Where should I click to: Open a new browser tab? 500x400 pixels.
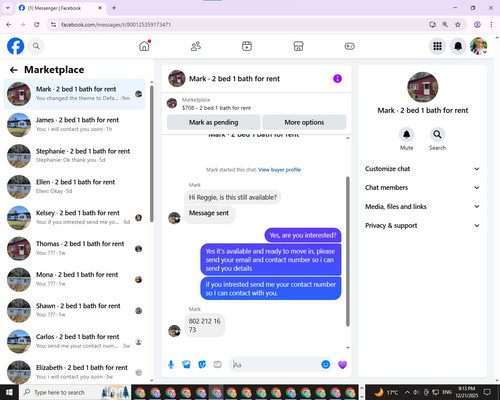pyautogui.click(x=114, y=8)
